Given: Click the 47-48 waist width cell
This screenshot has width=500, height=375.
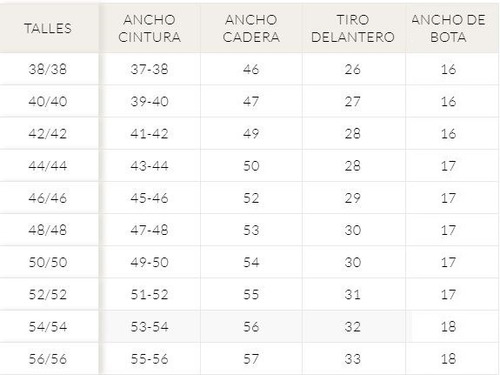Looking at the screenshot, I should (x=150, y=230).
